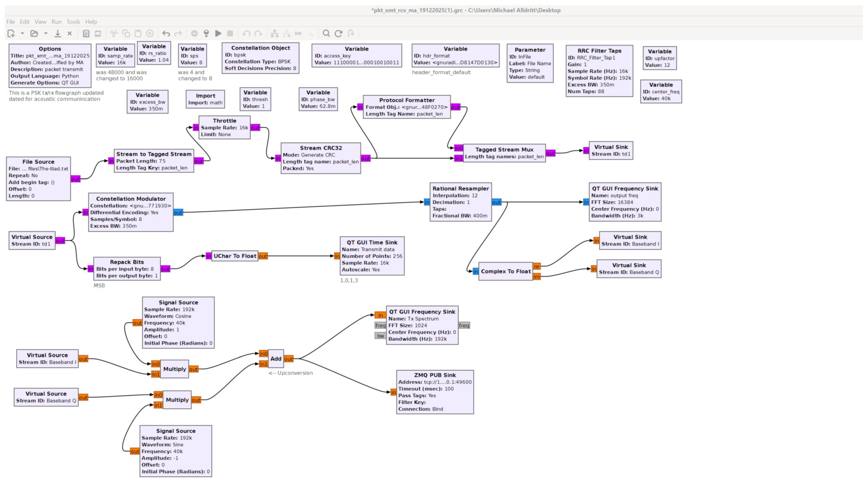Screen dimensions: 868x482
Task: Expand the Open recent dropdown arrow
Action: point(46,33)
